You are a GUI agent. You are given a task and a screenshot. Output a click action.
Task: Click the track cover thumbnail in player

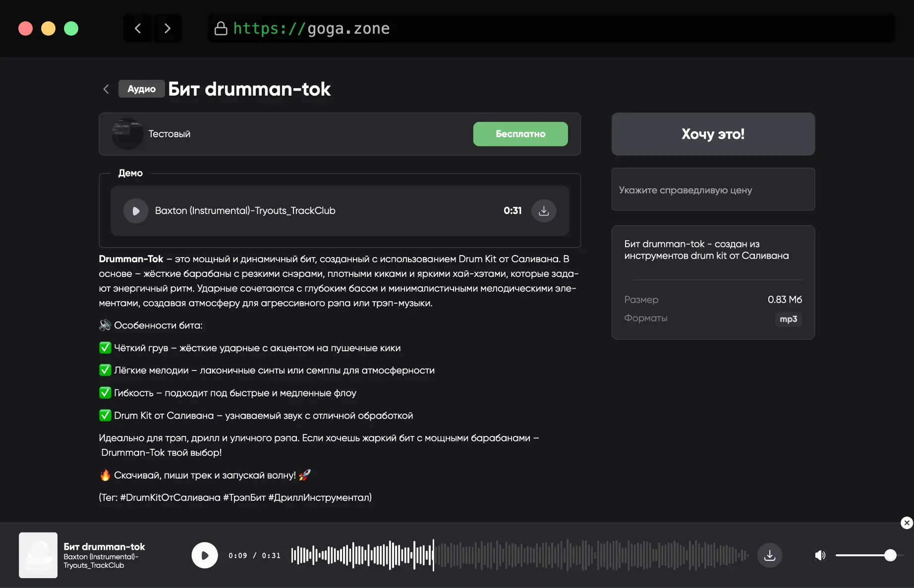[x=38, y=555]
